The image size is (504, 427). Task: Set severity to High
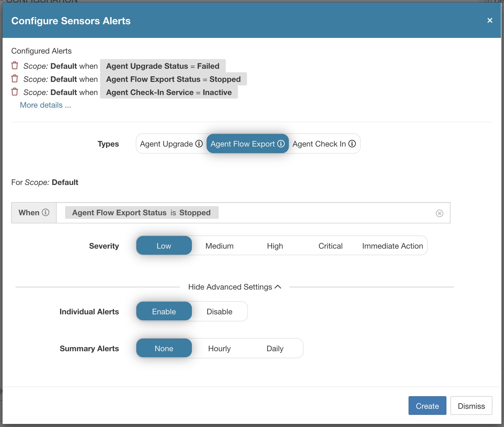(275, 246)
